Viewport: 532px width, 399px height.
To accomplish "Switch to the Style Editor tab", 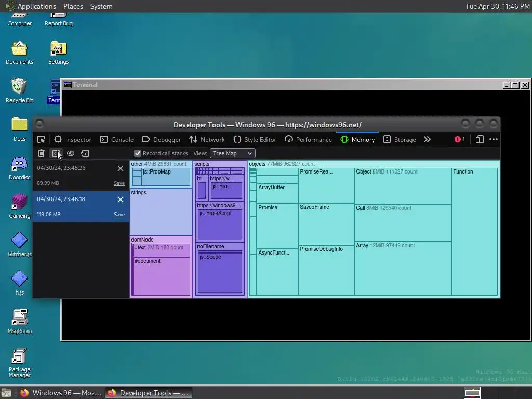I will (x=255, y=139).
